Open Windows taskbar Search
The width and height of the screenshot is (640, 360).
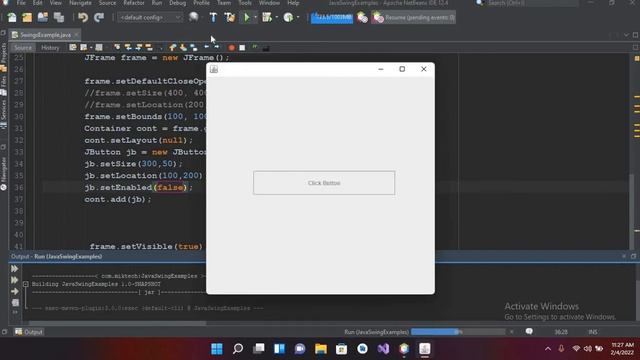pyautogui.click(x=238, y=349)
